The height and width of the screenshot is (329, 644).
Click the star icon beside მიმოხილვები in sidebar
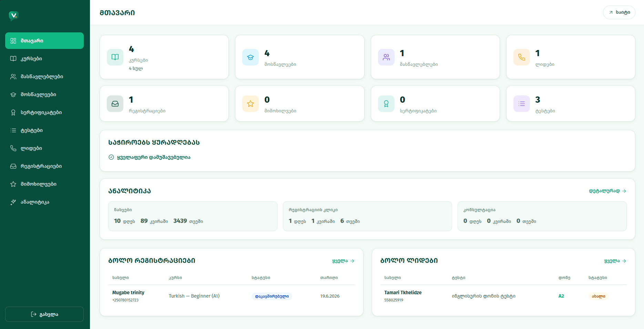[x=13, y=184]
